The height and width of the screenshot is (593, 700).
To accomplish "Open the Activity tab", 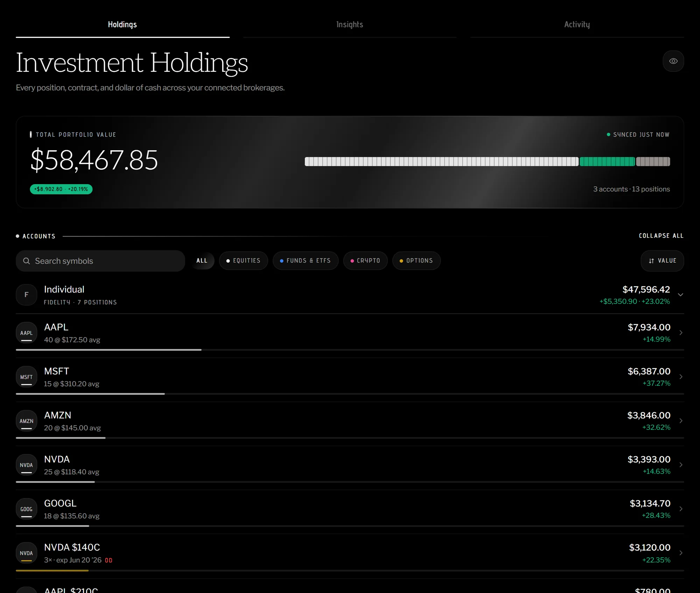I will [577, 25].
